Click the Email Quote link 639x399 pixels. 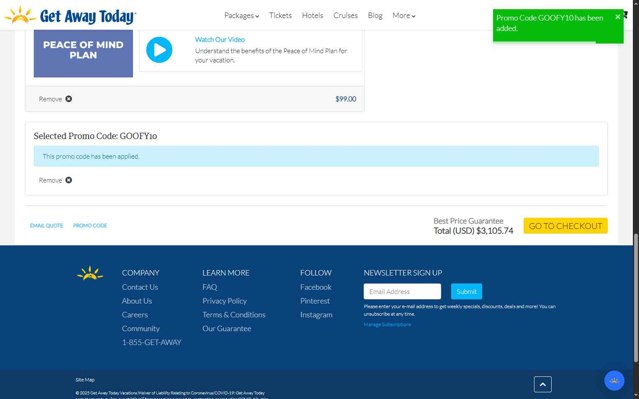pos(46,225)
